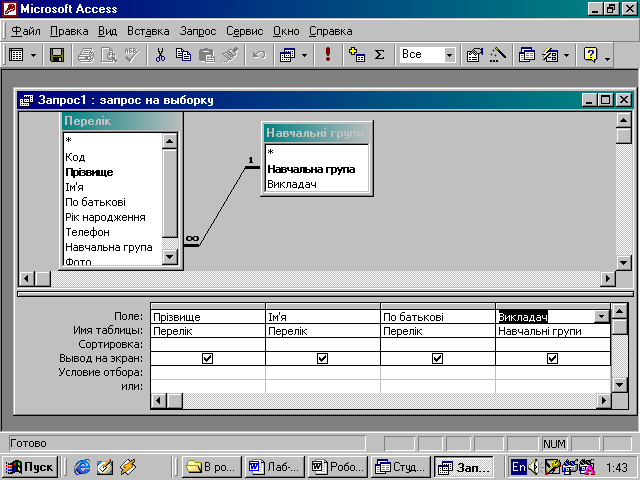640x480 pixels.
Task: Select Код field in Перелік list
Action: click(x=75, y=157)
